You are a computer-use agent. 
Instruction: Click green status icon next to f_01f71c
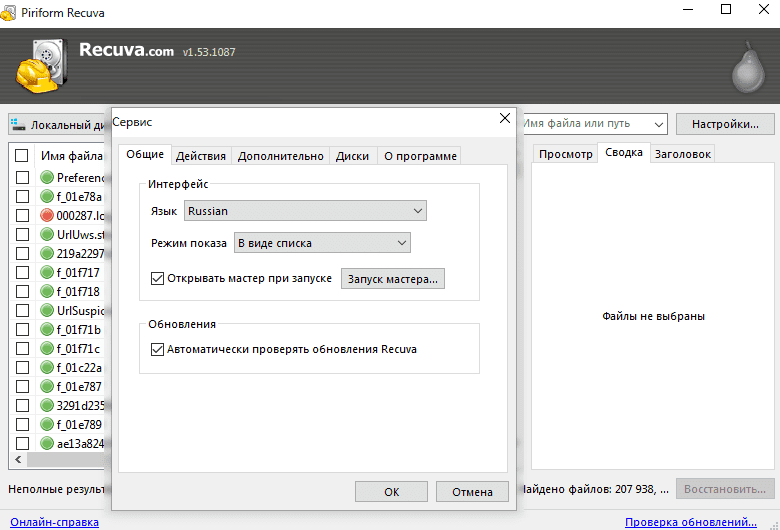click(47, 348)
